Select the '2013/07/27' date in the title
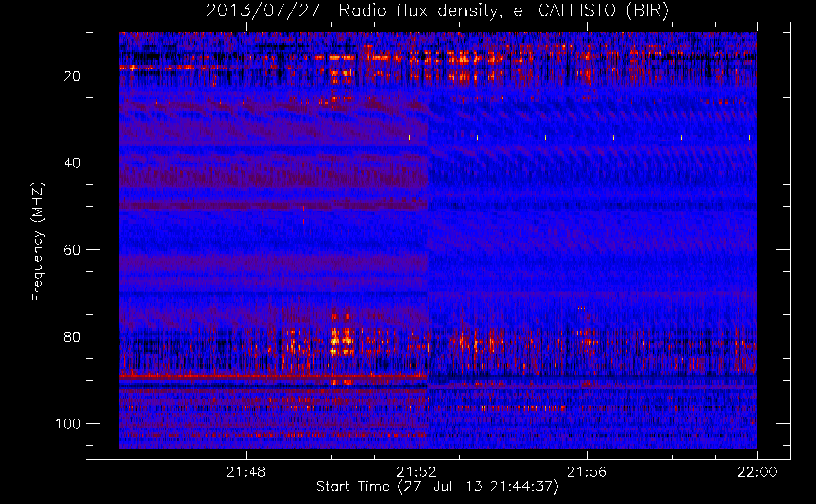The width and height of the screenshot is (816, 504). (263, 10)
